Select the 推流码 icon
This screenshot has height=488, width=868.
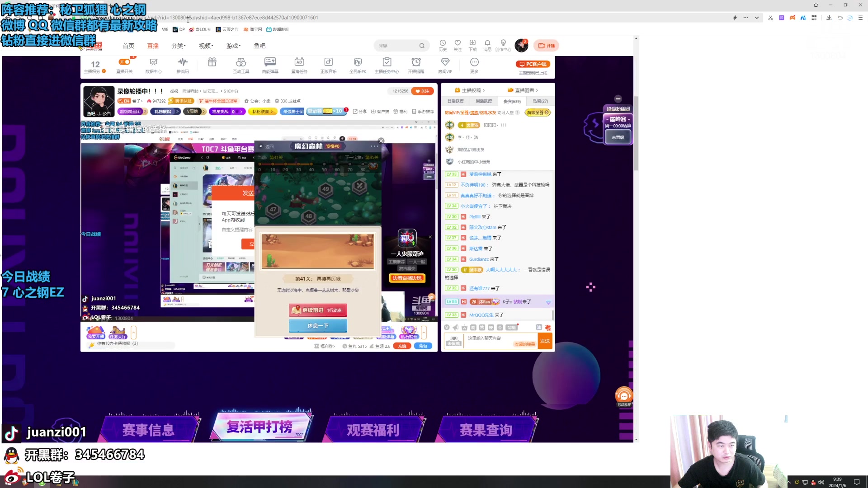[183, 64]
